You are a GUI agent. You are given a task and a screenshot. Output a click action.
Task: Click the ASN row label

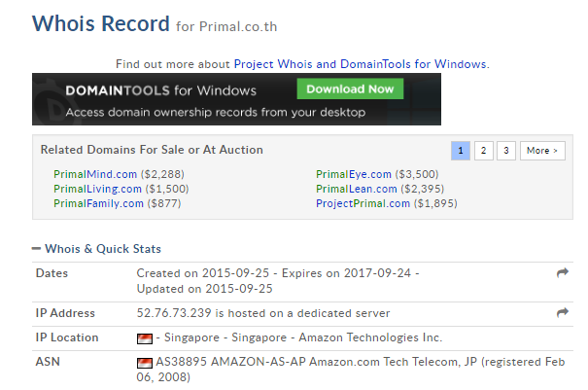(48, 362)
